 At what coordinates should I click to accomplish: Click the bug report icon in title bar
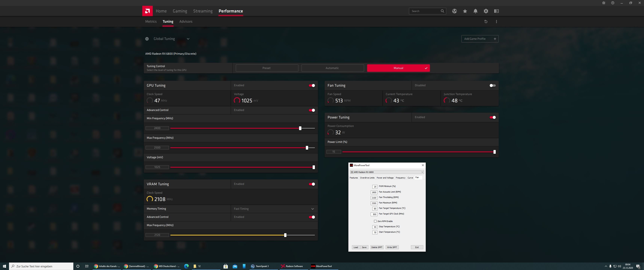click(604, 3)
